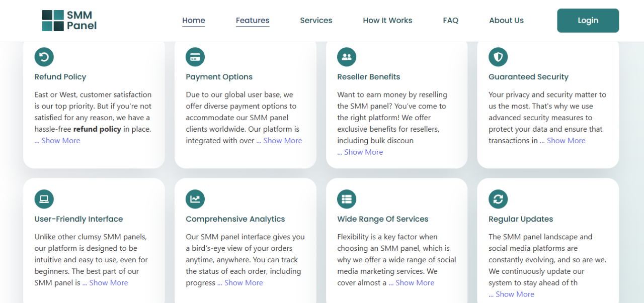
Task: Click the User-Friendly Interface heading
Action: click(78, 219)
